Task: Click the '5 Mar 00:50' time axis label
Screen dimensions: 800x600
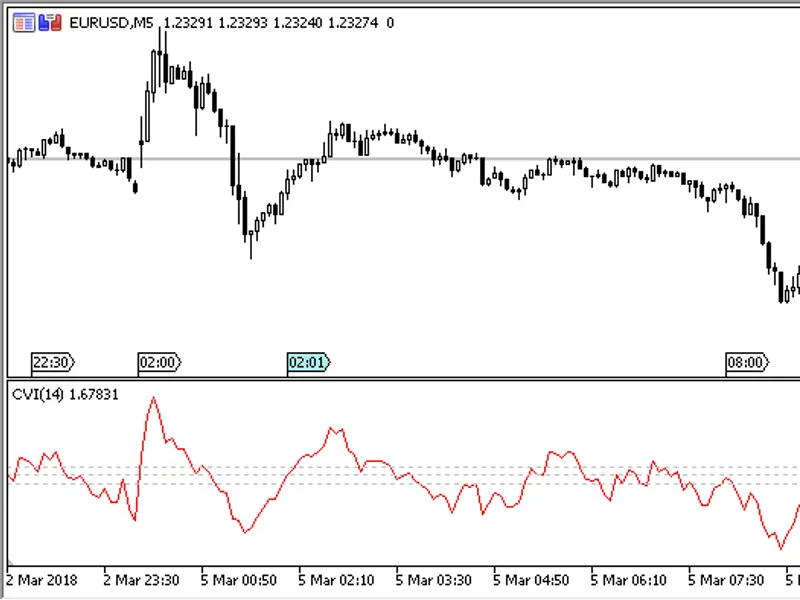Action: [238, 580]
